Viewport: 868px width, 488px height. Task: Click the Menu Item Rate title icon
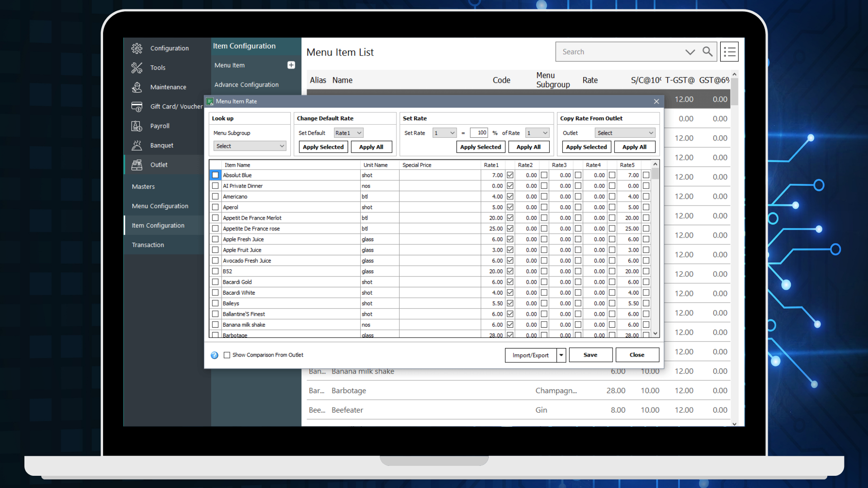(210, 102)
